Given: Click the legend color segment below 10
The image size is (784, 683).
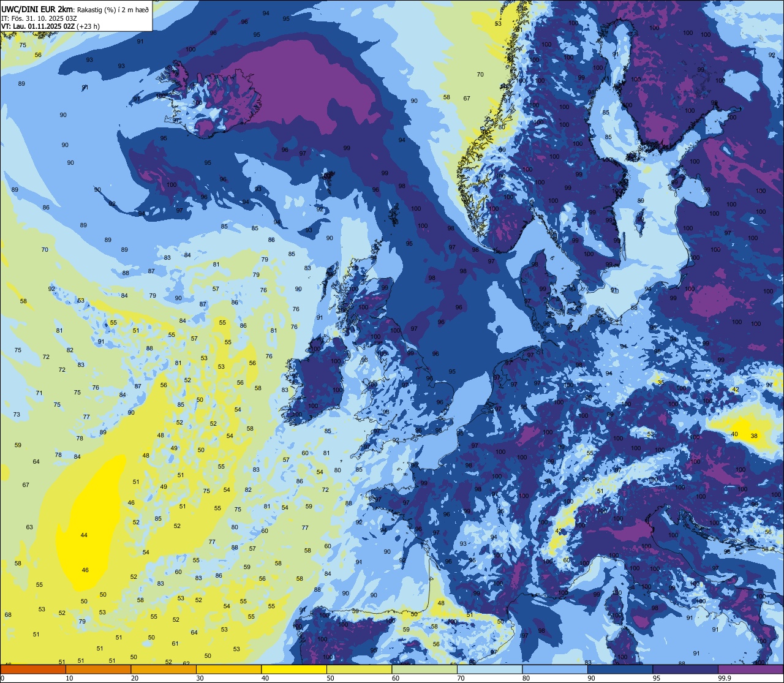Looking at the screenshot, I should click(x=33, y=670).
